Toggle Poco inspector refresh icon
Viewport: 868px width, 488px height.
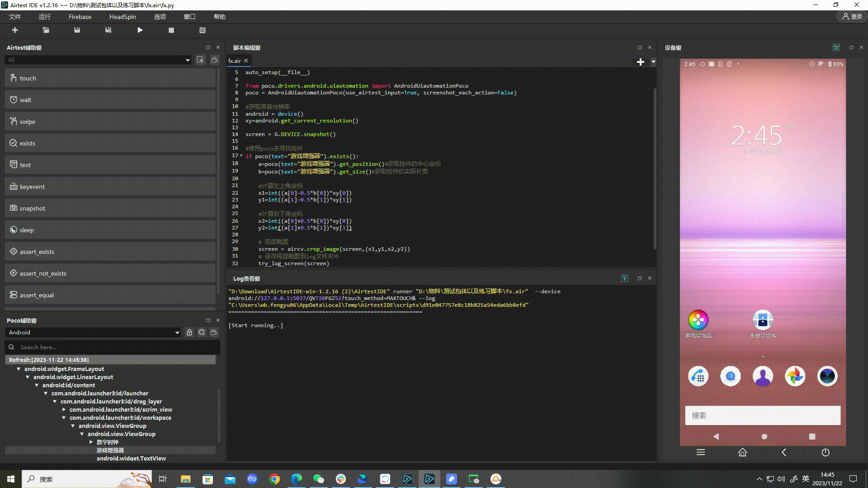click(x=202, y=333)
